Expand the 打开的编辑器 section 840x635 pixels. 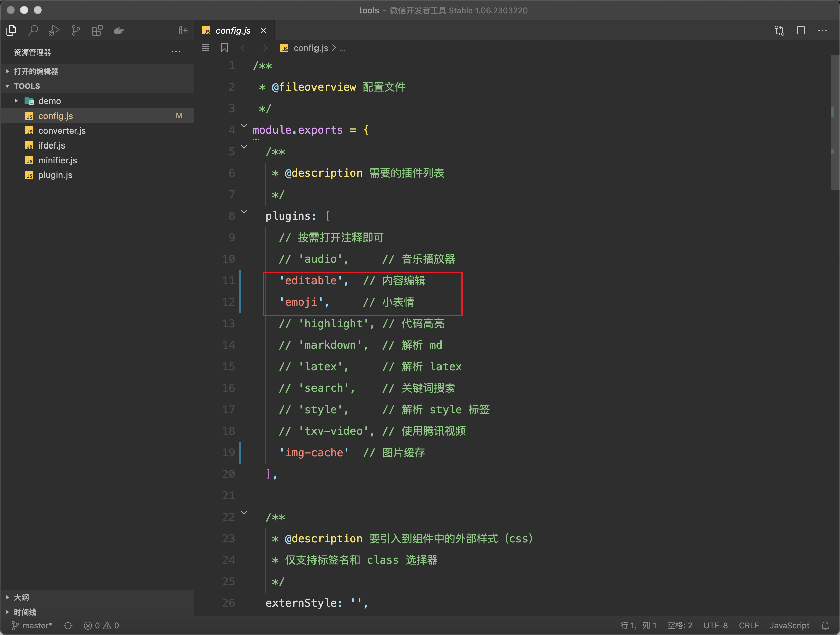(x=97, y=71)
